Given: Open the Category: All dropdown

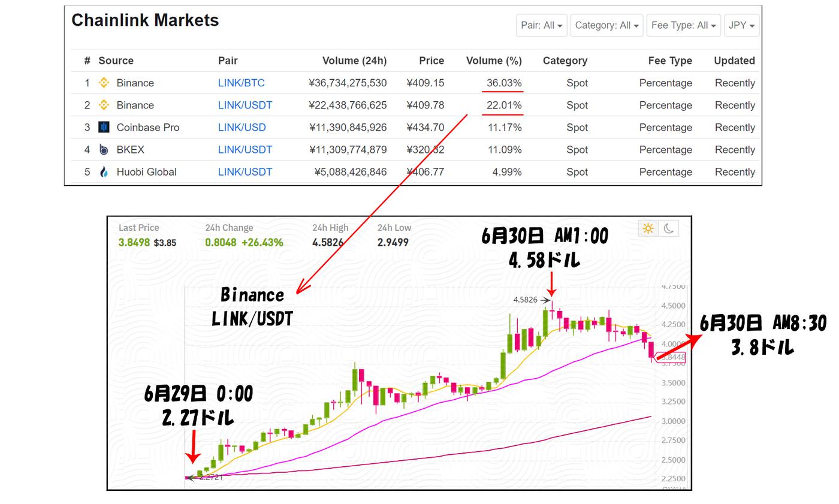Looking at the screenshot, I should point(606,25).
